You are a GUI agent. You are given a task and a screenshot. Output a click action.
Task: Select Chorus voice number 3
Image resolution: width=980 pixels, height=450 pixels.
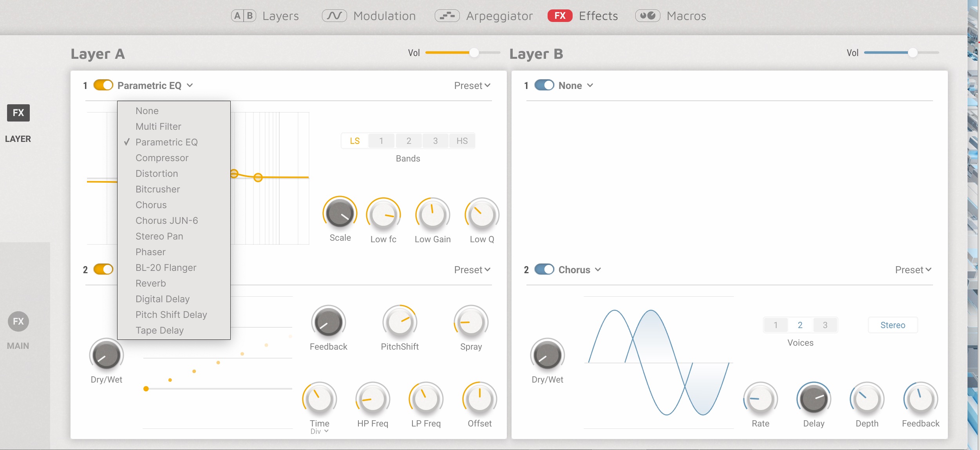(x=825, y=325)
